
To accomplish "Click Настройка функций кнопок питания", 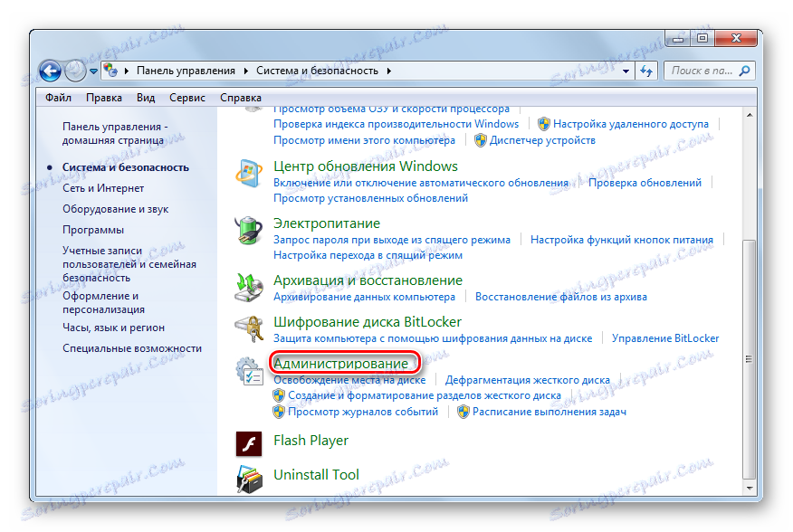I will [x=622, y=240].
